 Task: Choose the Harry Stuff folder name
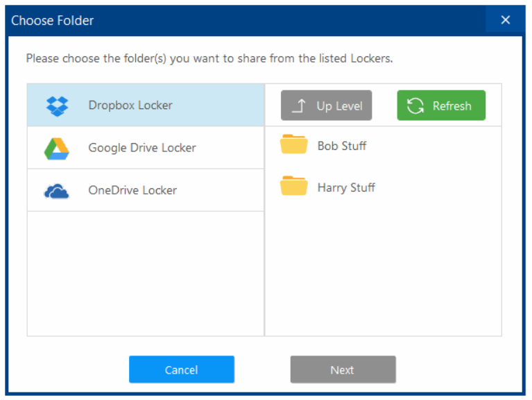coord(346,187)
